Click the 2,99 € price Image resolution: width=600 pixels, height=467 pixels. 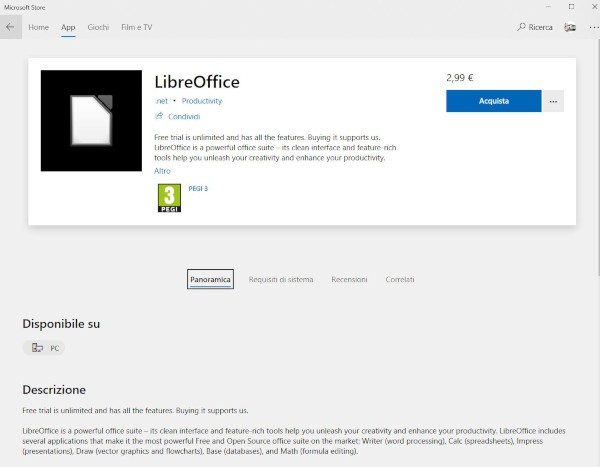460,78
